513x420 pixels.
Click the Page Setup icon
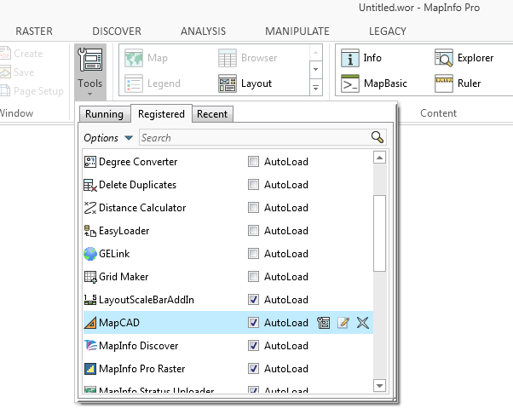click(x=5, y=90)
